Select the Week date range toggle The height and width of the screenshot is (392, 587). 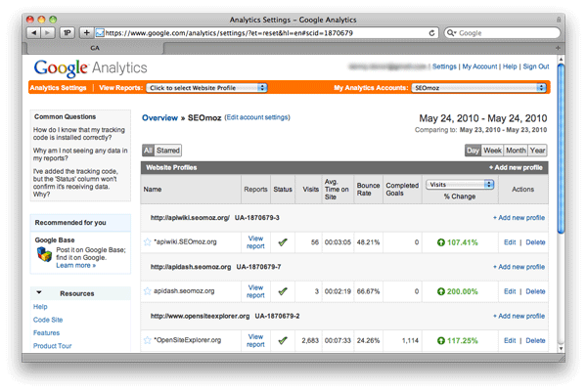(492, 151)
